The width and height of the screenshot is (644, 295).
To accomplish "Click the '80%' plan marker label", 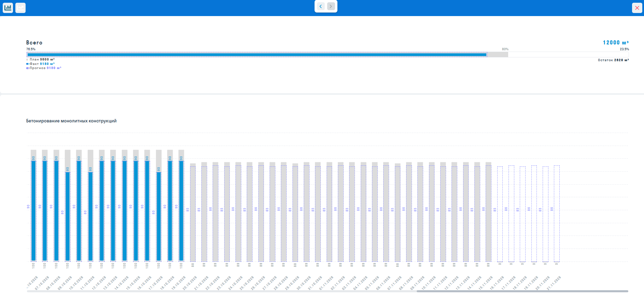I will (505, 49).
